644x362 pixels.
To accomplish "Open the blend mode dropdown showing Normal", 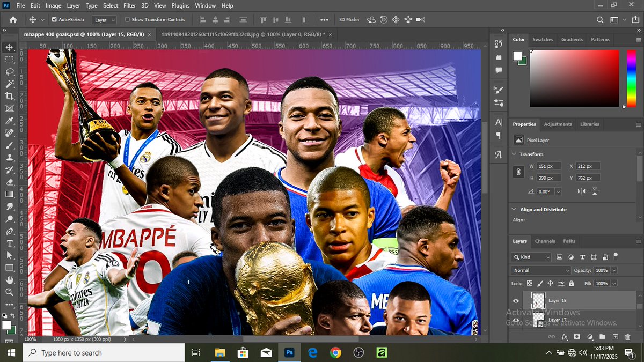I will point(540,270).
